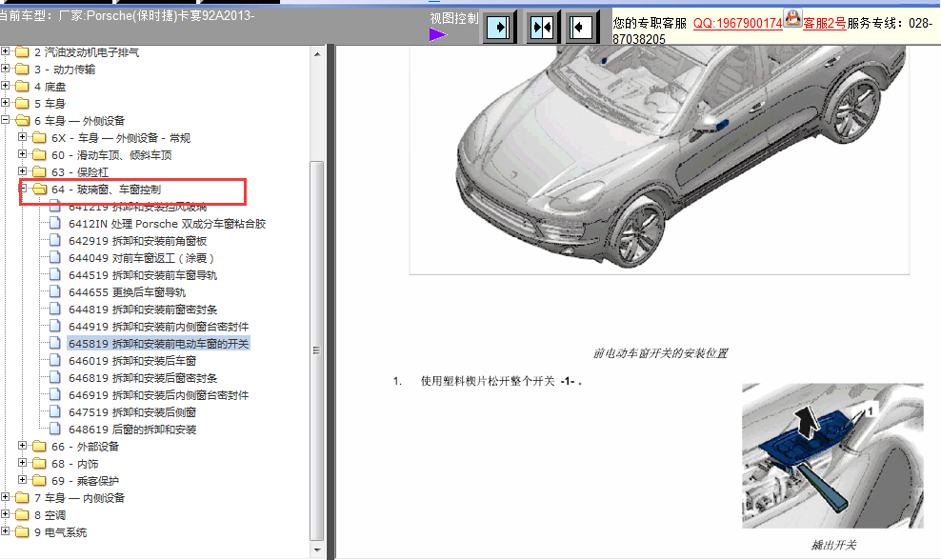Open 646019 拆卸和安装后车窗
The width and height of the screenshot is (941, 560).
(132, 361)
